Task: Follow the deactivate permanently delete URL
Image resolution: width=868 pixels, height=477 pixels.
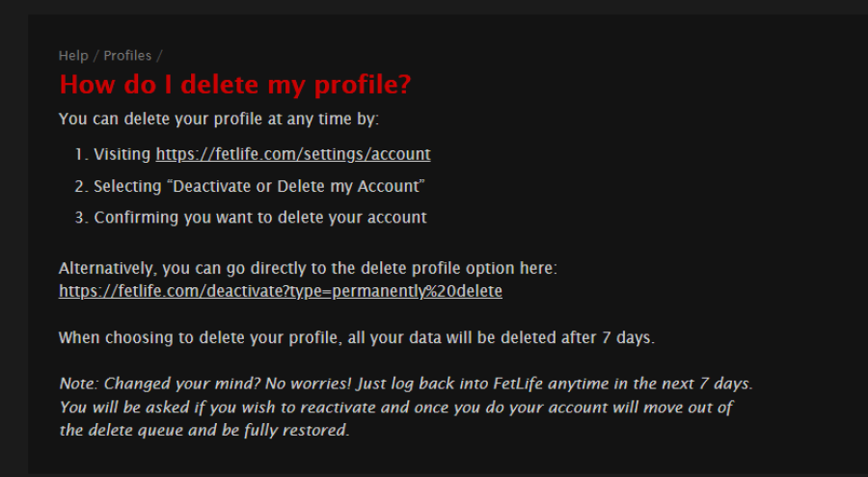Action: 280,290
